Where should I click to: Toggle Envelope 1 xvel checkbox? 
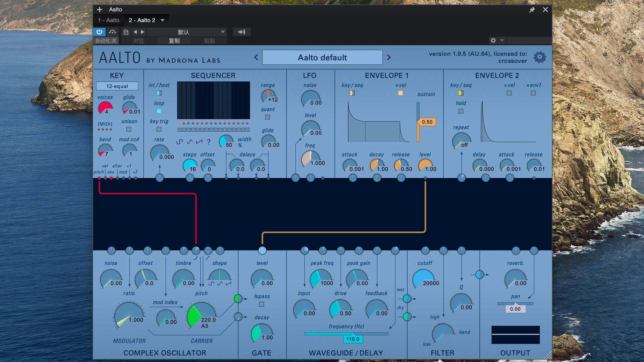pyautogui.click(x=400, y=93)
